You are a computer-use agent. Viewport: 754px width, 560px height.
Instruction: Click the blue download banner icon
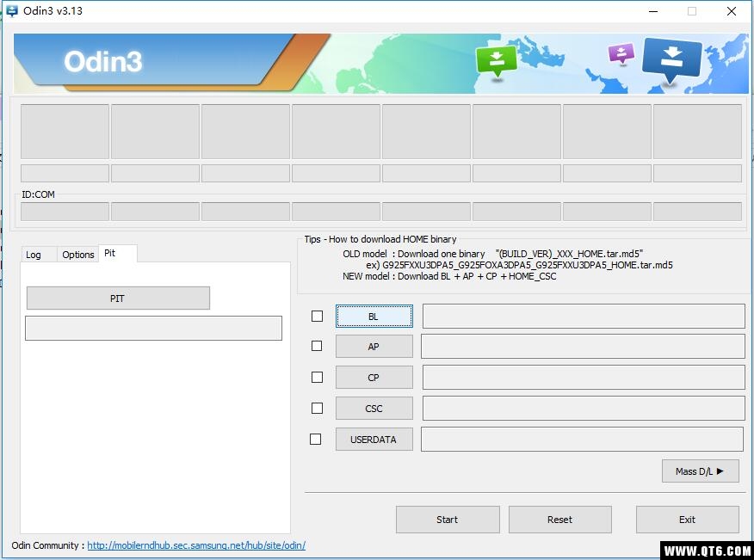pyautogui.click(x=671, y=60)
